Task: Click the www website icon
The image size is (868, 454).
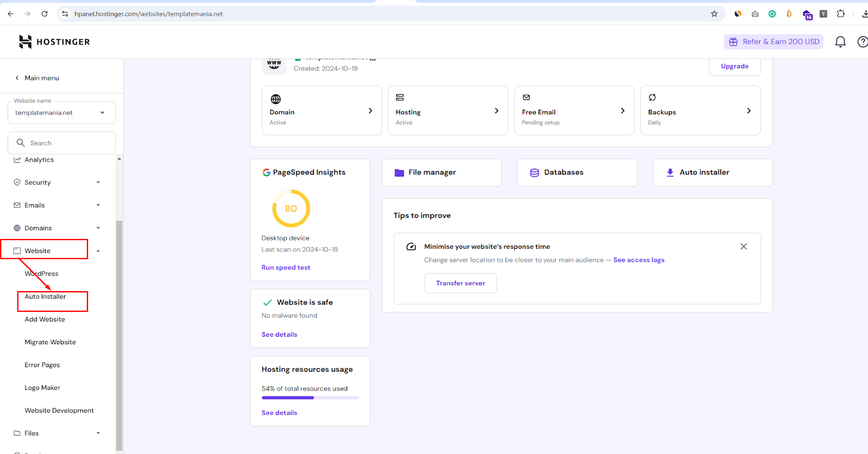Action: (x=274, y=65)
